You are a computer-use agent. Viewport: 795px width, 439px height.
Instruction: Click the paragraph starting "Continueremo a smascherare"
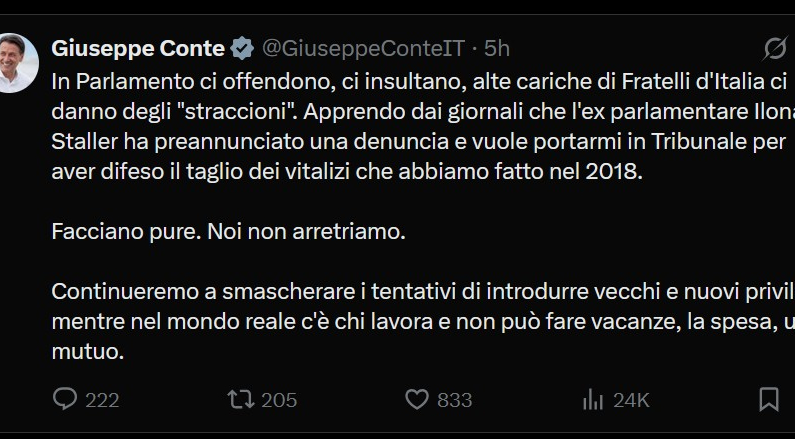400,322
